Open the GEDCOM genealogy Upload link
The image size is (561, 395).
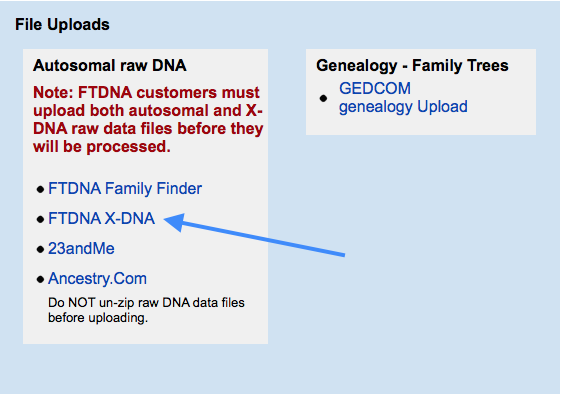click(x=403, y=98)
